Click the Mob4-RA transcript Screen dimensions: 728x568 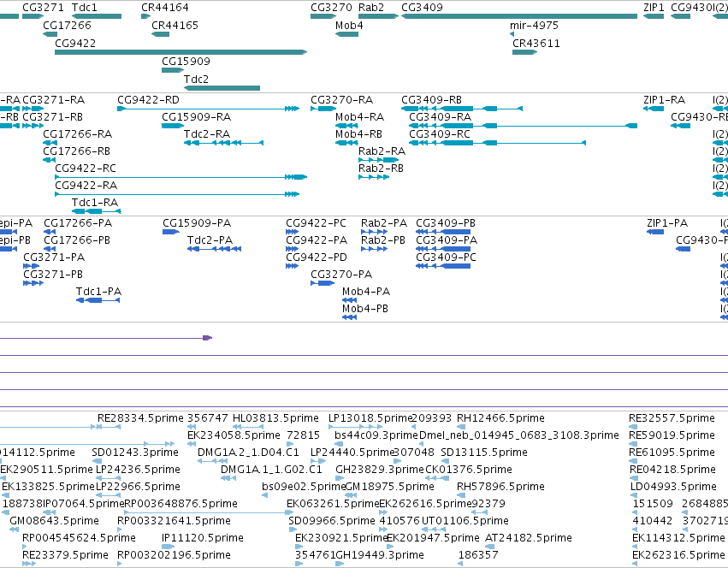346,126
